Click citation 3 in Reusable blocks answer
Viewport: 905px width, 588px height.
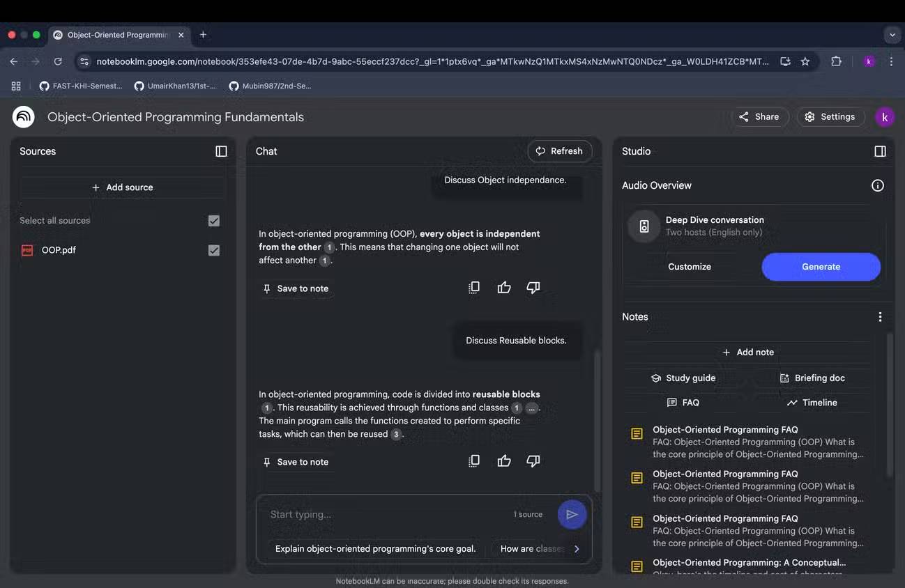[396, 434]
